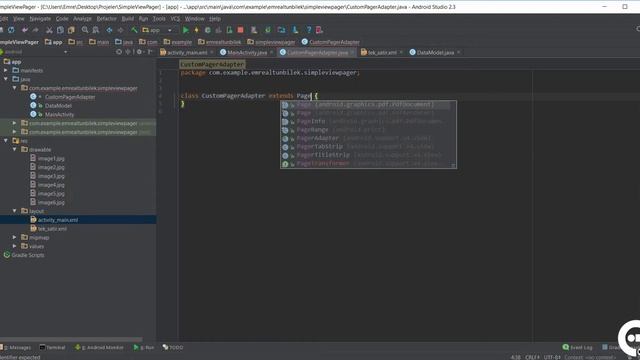The height and width of the screenshot is (360, 640).
Task: Expand the manifests folder arrow
Action: [x=6, y=70]
